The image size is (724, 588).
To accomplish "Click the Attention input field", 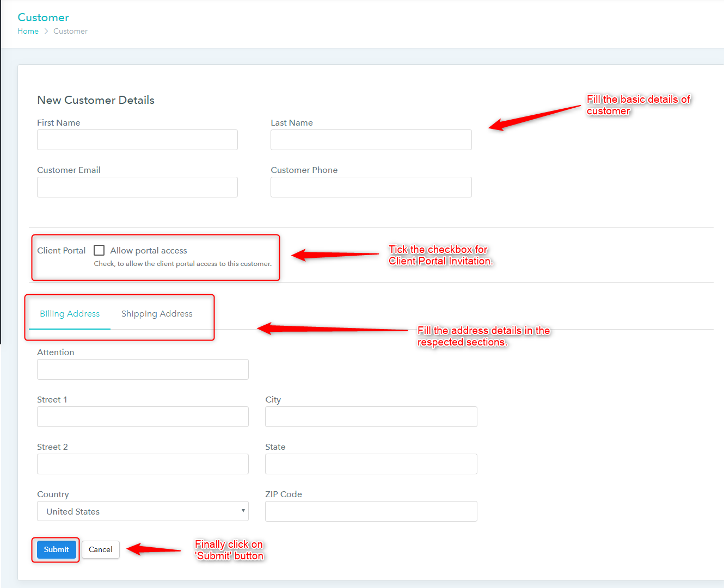I will pyautogui.click(x=143, y=369).
